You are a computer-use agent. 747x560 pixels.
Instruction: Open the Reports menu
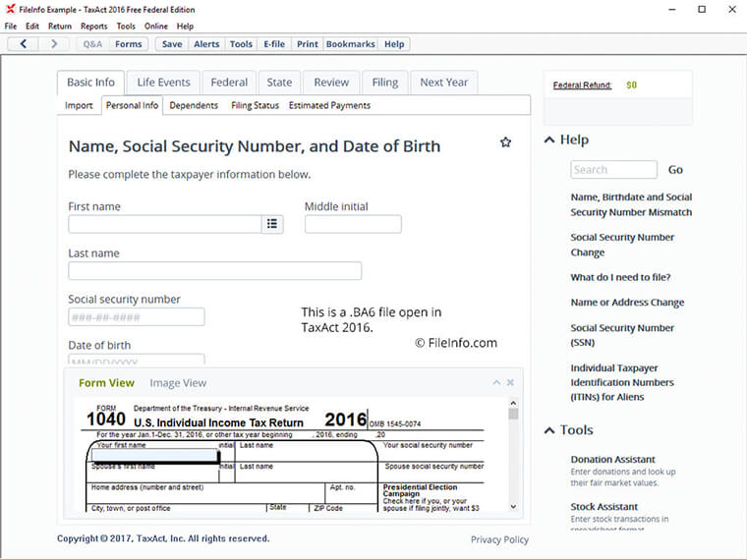94,27
